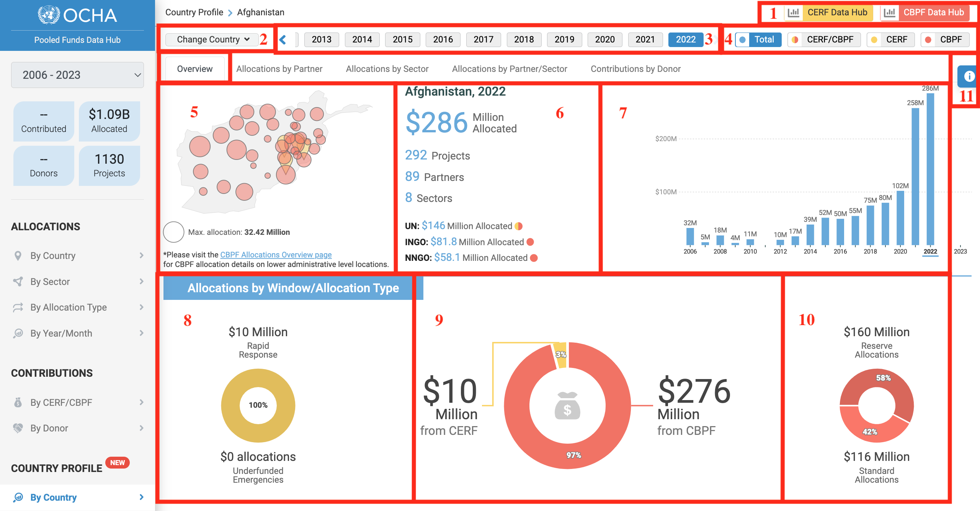Select the CERF fund filter
Screen dimensions: 980x511
(x=891, y=39)
